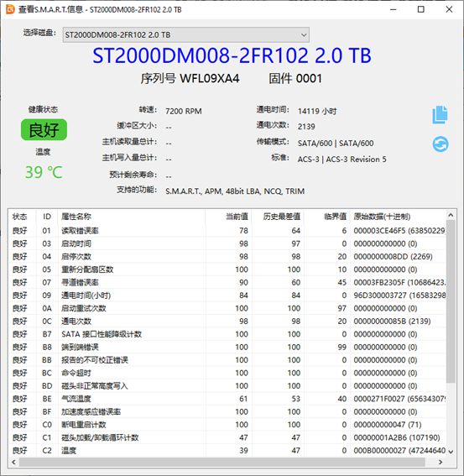Image resolution: width=464 pixels, height=476 pixels.
Task: Click the blue ST2000DM008-2FR102 2.0 TB heading
Action: [232, 56]
